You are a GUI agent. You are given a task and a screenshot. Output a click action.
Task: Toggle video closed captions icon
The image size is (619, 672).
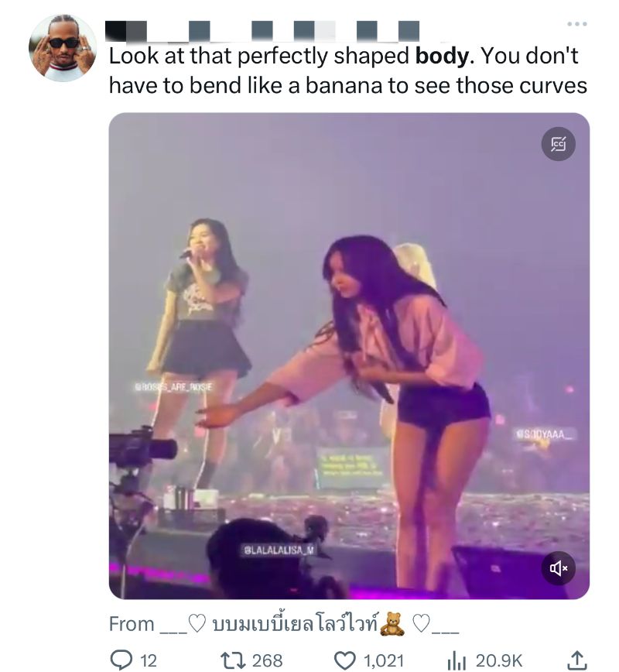tap(558, 144)
